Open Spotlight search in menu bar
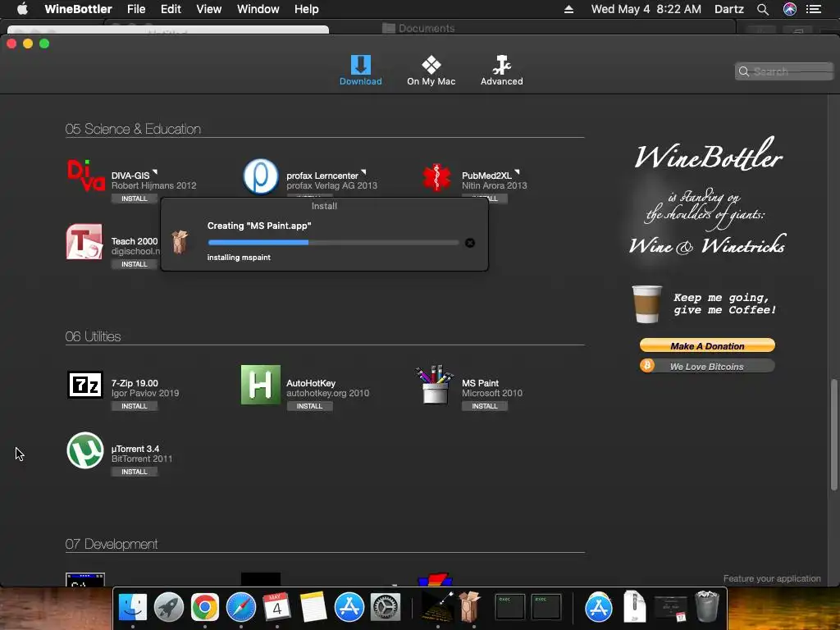 pos(763,9)
